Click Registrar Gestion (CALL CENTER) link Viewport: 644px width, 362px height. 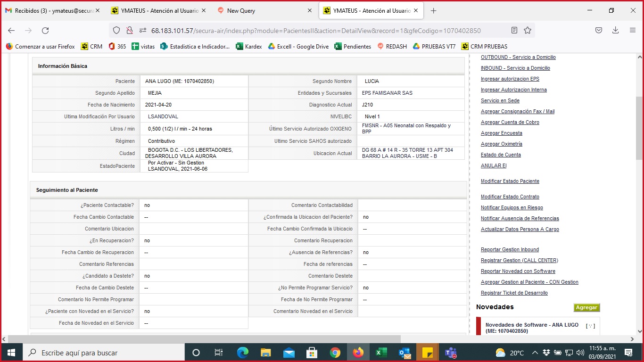coord(520,260)
